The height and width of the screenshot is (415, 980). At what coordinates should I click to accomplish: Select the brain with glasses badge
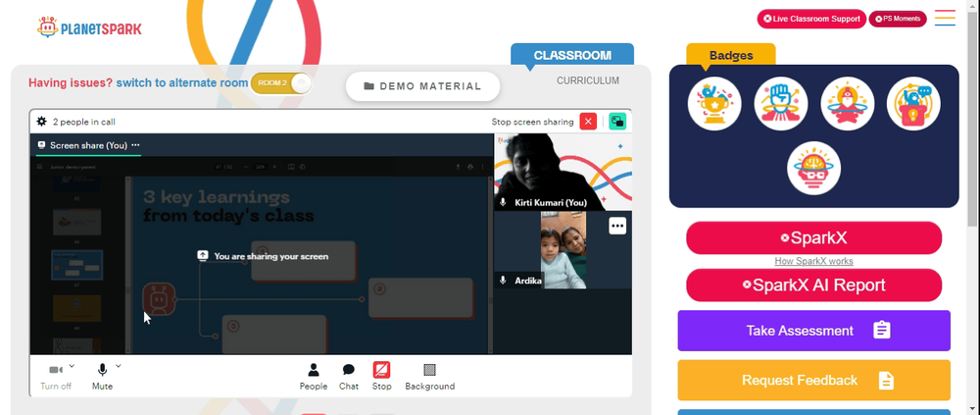coord(813,169)
